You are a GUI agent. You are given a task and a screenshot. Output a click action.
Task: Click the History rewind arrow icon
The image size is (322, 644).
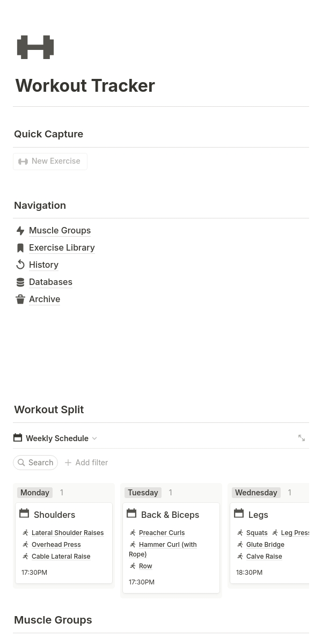tap(20, 265)
